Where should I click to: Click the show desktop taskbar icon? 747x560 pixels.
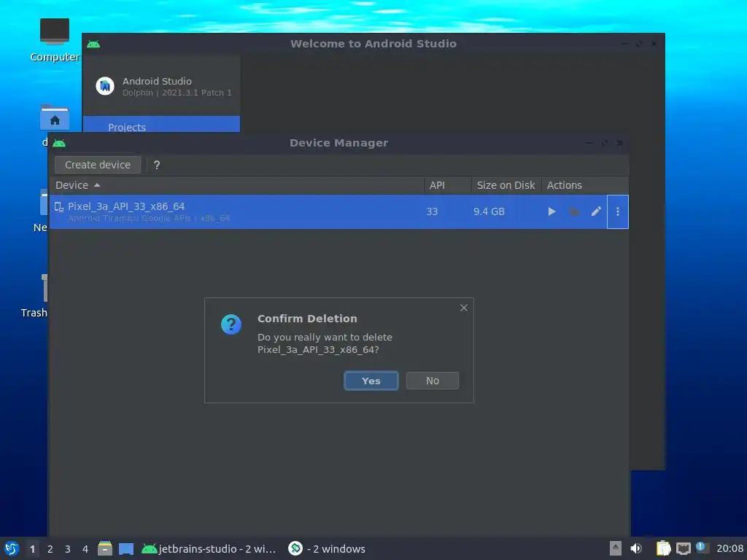click(x=126, y=548)
